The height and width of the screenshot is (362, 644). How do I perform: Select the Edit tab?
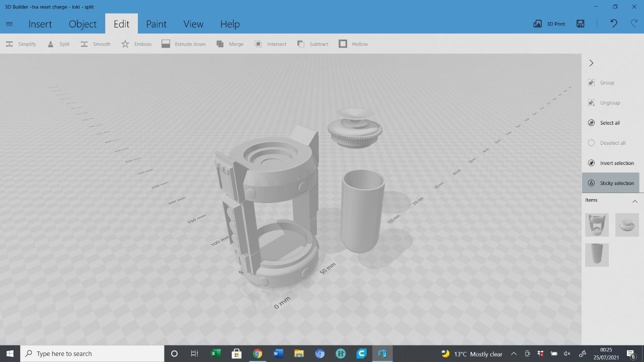[121, 24]
